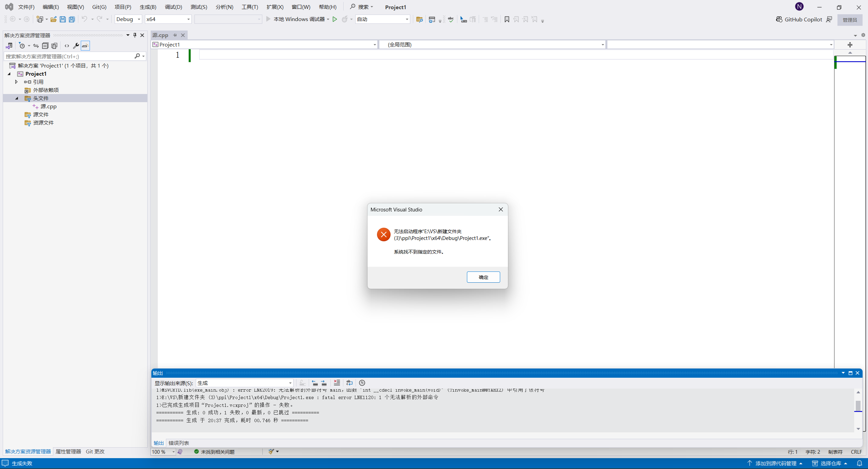868x469 pixels.
Task: Clear all output with red X list icon
Action: pos(337,383)
